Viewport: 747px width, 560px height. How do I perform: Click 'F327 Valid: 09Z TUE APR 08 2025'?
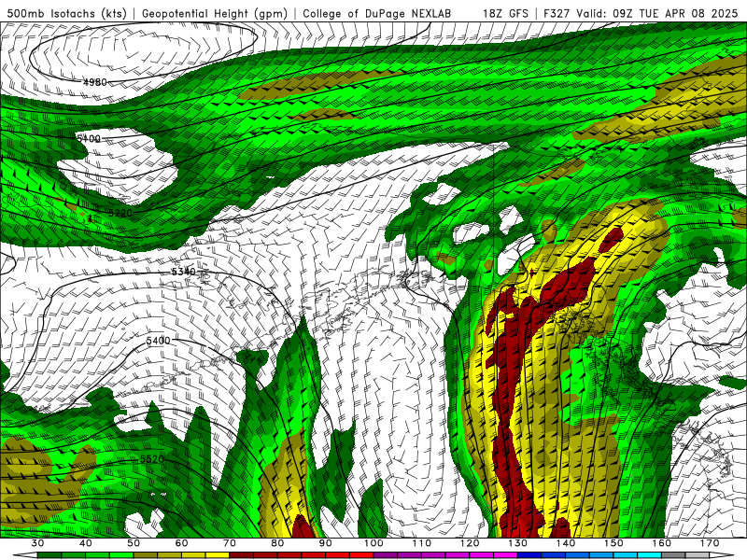click(641, 13)
